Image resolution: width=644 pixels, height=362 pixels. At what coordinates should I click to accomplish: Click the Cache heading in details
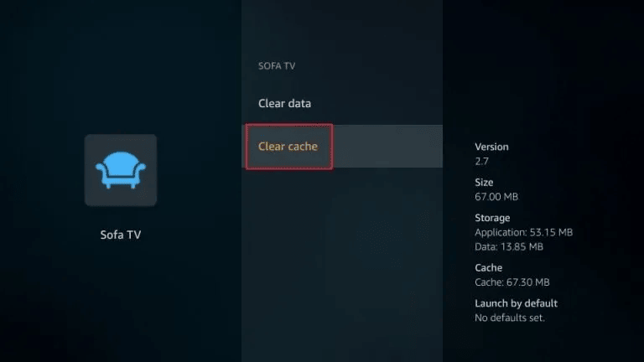(489, 268)
